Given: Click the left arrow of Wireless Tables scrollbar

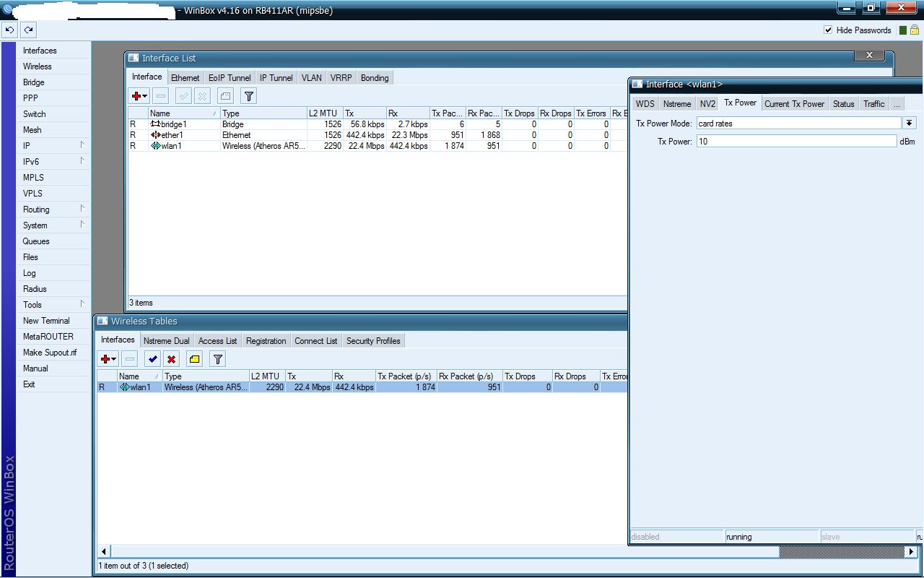Looking at the screenshot, I should (x=104, y=551).
